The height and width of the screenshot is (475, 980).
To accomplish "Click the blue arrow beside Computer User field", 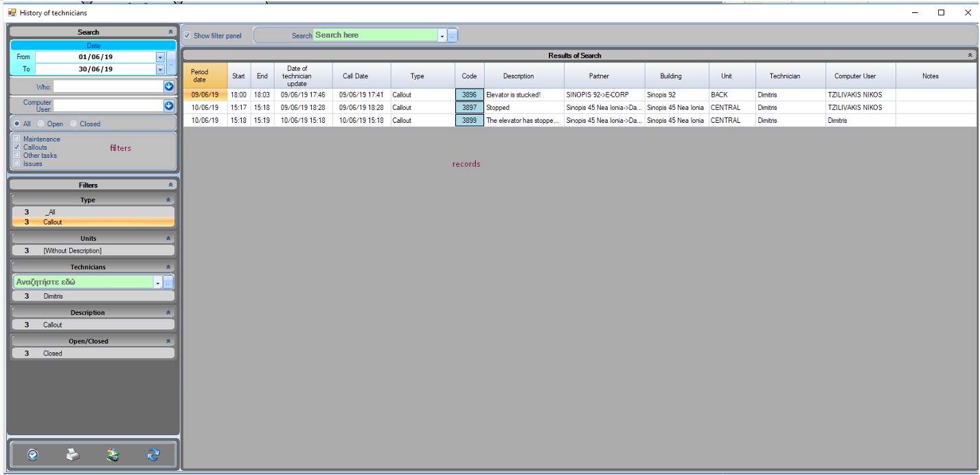I will 169,106.
